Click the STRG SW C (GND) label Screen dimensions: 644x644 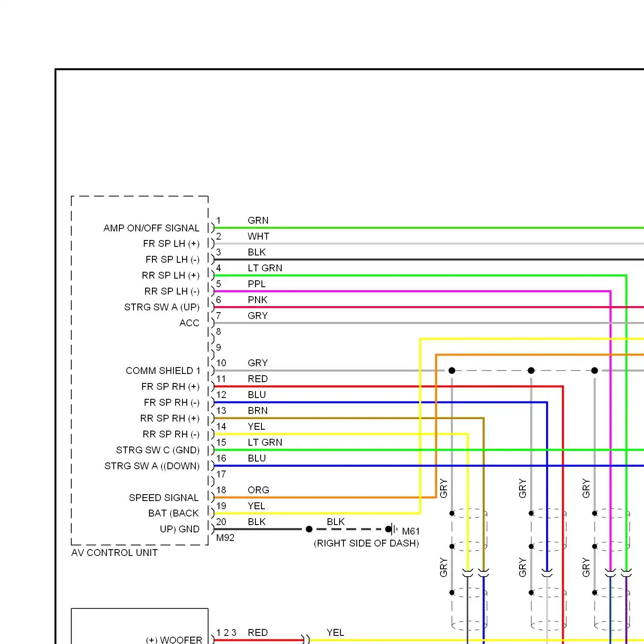158,450
